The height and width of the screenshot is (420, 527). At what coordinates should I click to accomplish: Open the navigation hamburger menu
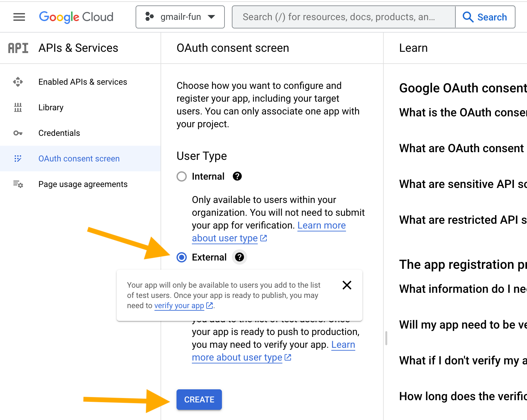point(19,17)
